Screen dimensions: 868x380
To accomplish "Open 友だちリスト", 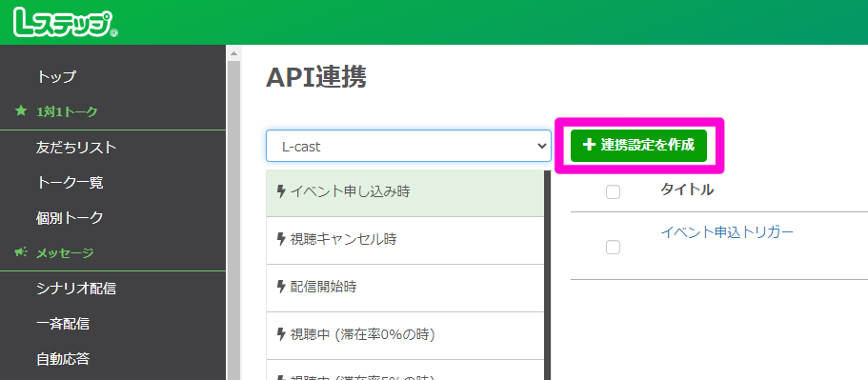I will pyautogui.click(x=76, y=147).
